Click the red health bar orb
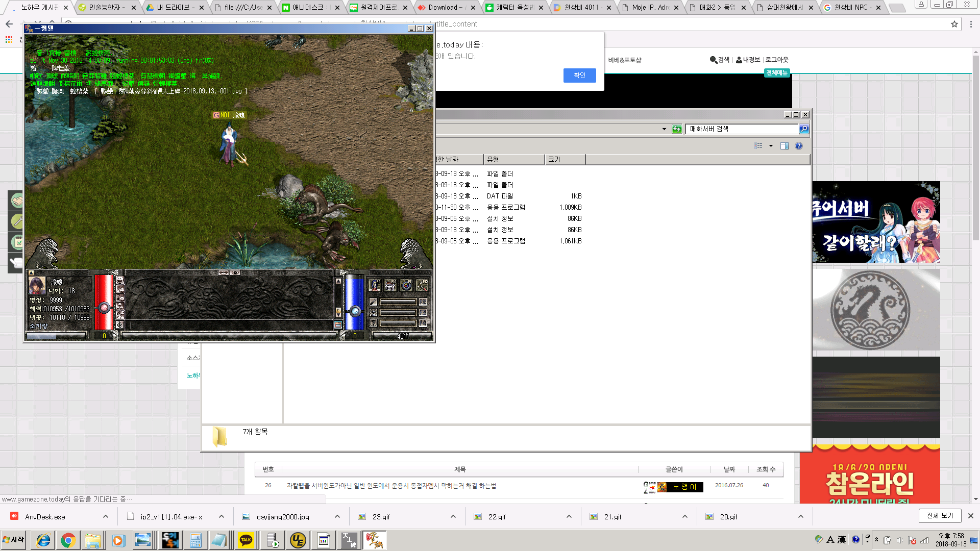Viewport: 980px width, 551px height. [104, 308]
